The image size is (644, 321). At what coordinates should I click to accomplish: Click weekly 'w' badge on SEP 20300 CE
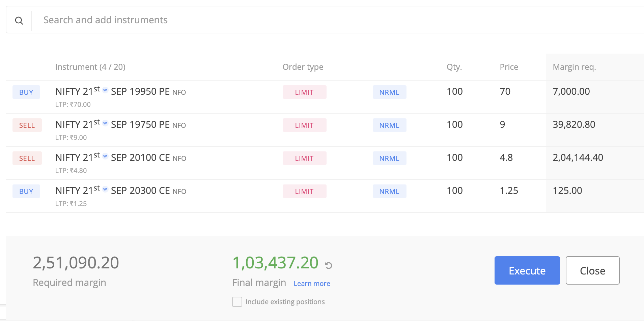[x=105, y=189]
